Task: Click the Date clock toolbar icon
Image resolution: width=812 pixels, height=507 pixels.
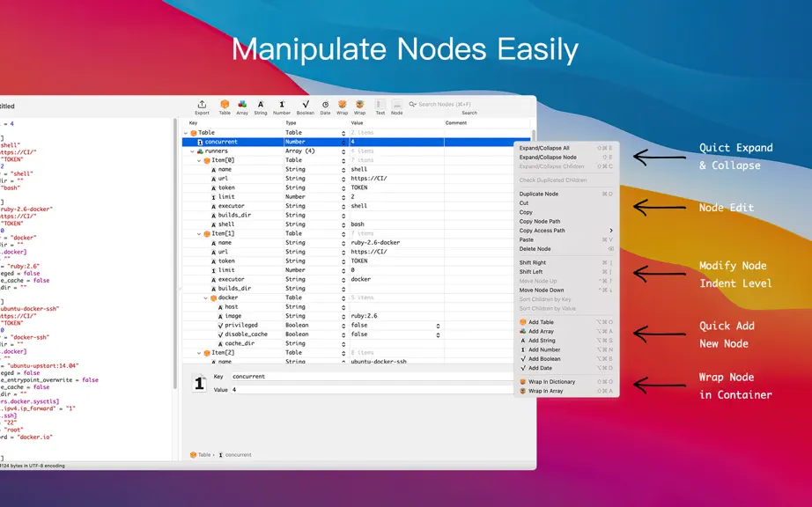Action: (325, 107)
